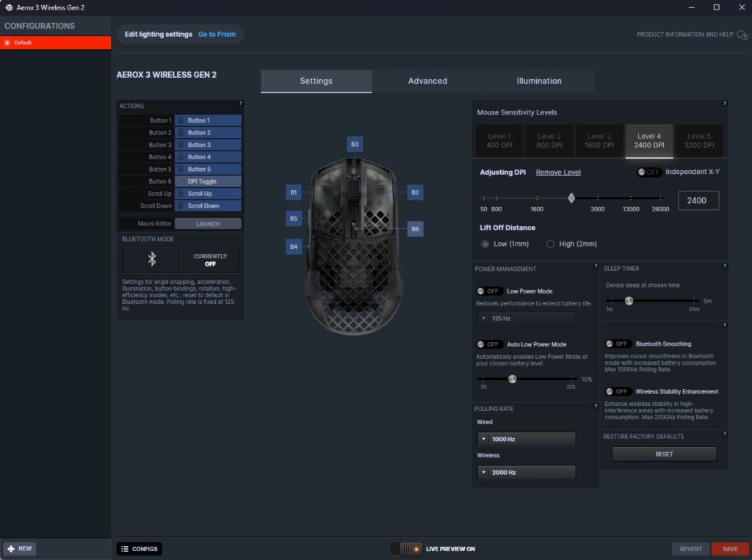Enable Wireless Stability Enhancement toggle

(617, 391)
